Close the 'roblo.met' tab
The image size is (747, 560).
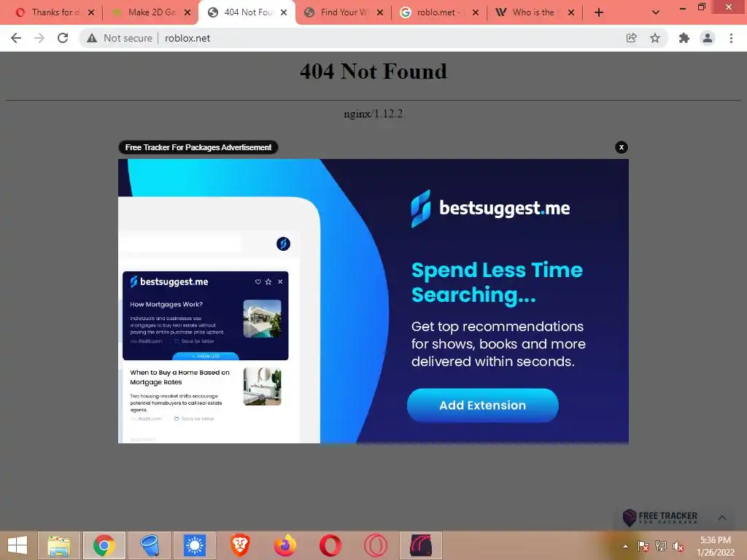[475, 12]
